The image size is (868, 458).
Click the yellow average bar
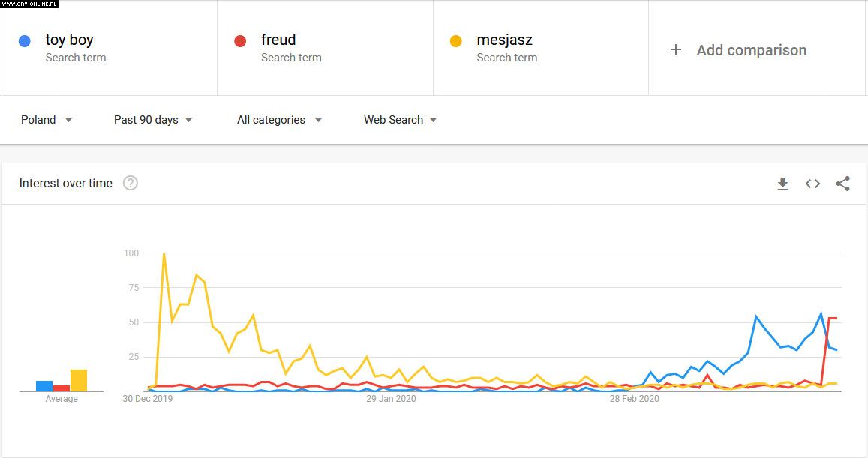pyautogui.click(x=79, y=381)
